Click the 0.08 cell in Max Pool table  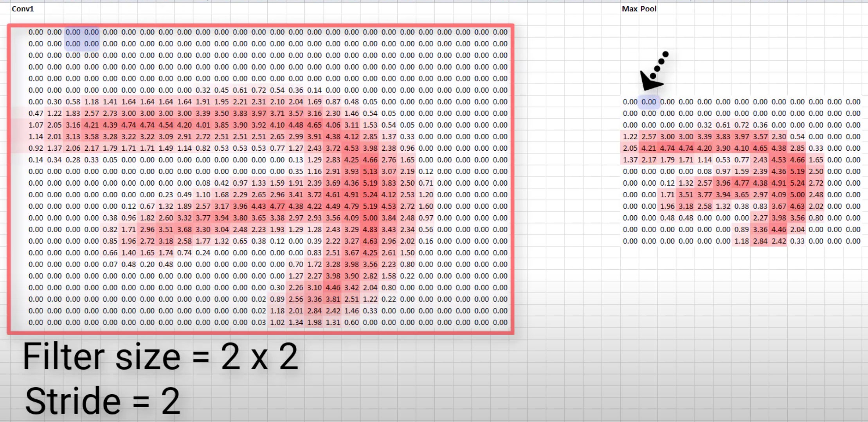(x=704, y=171)
